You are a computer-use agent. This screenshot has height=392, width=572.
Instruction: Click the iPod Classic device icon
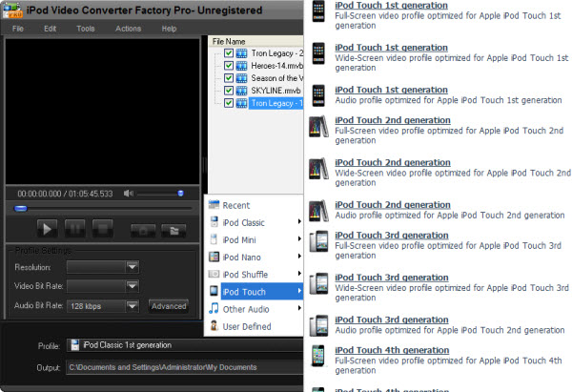pos(214,221)
